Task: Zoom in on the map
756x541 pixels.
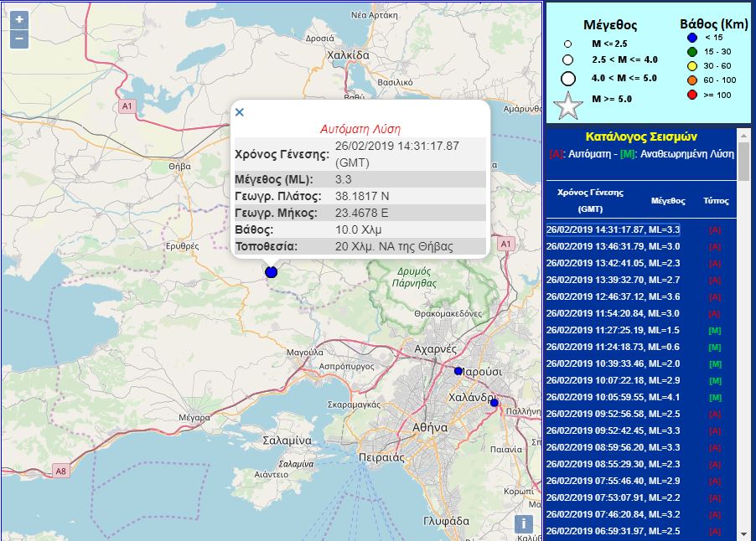Action: (x=20, y=19)
